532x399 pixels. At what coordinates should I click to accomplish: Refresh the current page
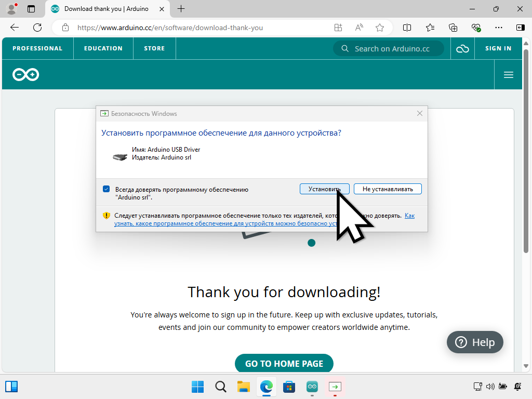[37, 28]
